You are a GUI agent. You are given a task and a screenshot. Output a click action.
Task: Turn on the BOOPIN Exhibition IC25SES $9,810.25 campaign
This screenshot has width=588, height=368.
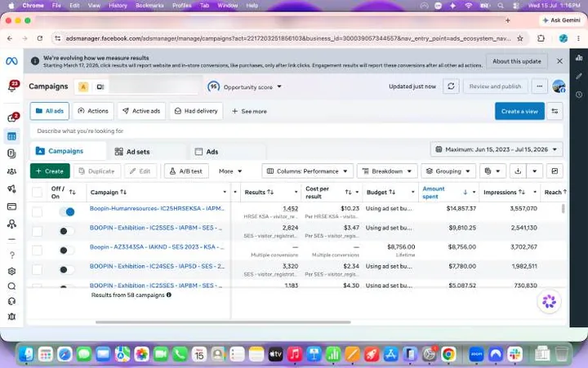pyautogui.click(x=67, y=231)
